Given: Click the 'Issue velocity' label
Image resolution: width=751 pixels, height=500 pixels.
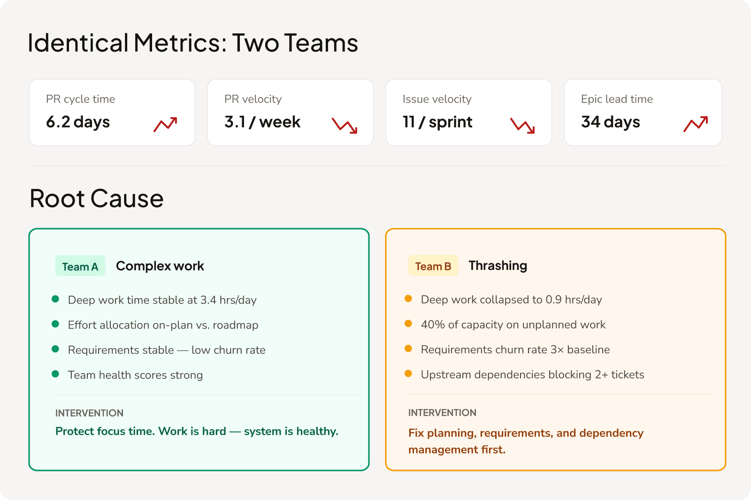Looking at the screenshot, I should click(x=437, y=99).
